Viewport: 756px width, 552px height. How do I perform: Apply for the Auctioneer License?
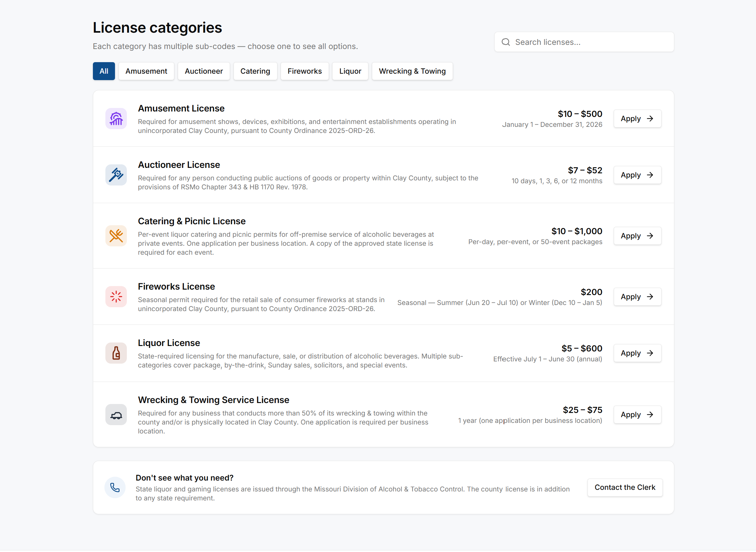pos(637,175)
